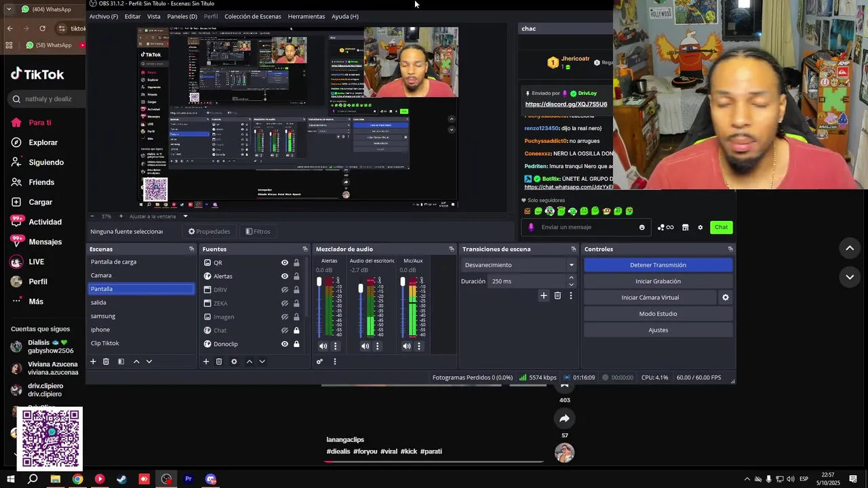Remove selected scene with trash icon
The height and width of the screenshot is (488, 868).
point(106,361)
